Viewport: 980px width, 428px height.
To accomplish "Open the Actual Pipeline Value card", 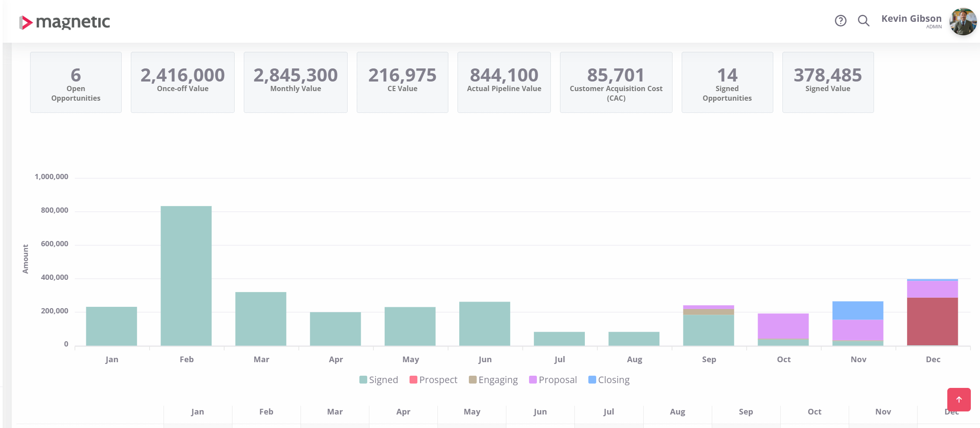I will [504, 82].
